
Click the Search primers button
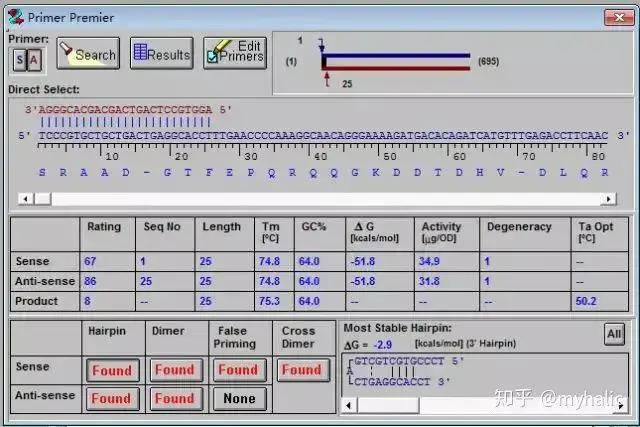(x=87, y=55)
